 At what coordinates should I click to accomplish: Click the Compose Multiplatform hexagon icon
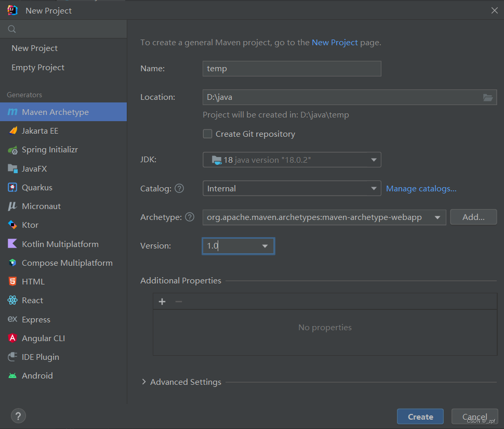pyautogui.click(x=12, y=263)
